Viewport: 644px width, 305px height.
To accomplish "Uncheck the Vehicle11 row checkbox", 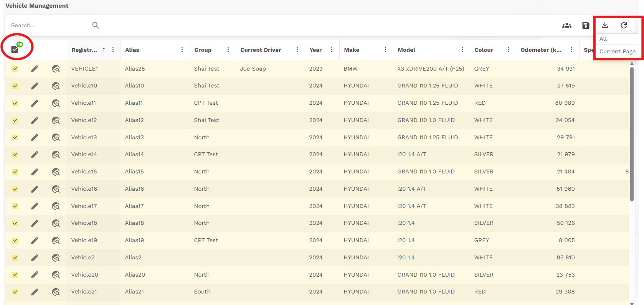I will coord(15,103).
